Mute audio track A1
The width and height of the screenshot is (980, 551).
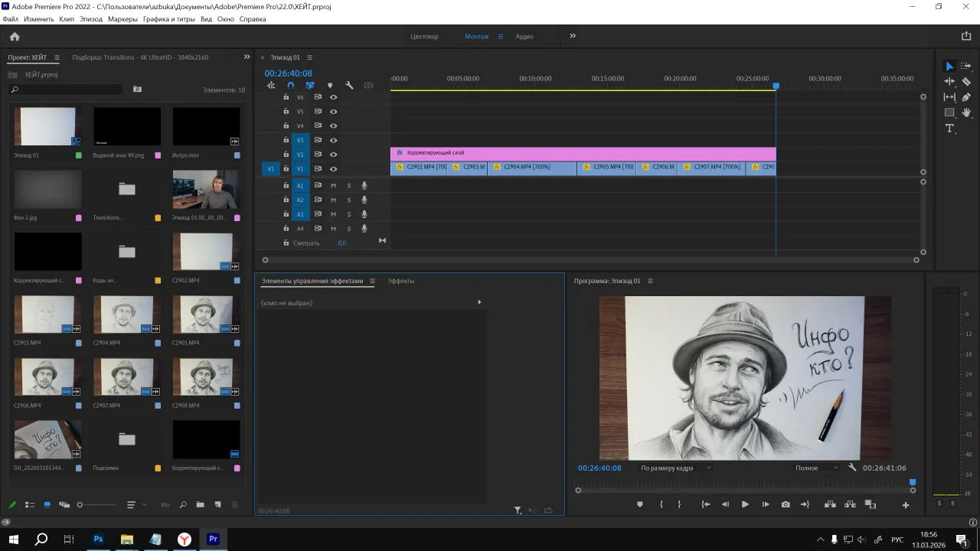[333, 185]
